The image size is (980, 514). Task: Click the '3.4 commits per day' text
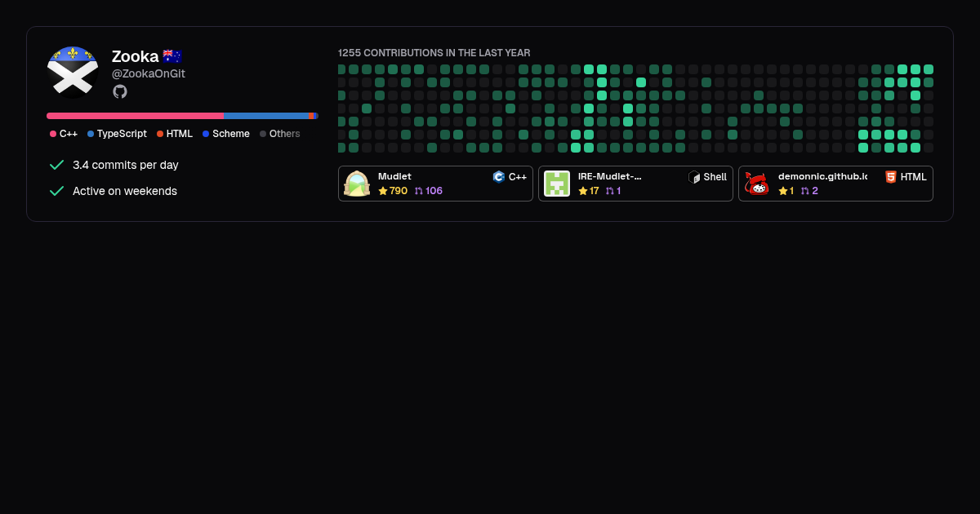(126, 165)
